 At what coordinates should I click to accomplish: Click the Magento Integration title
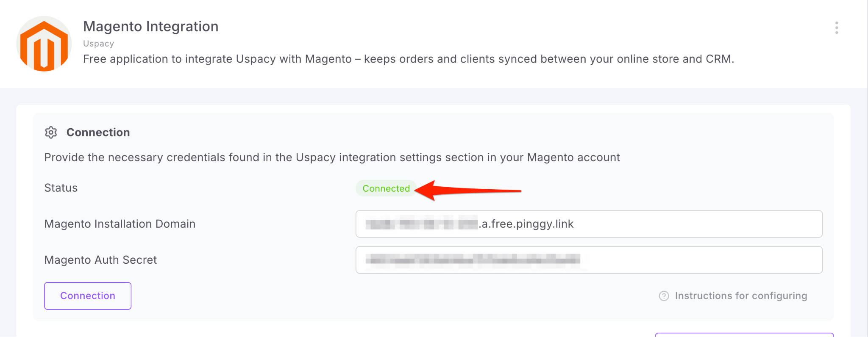coord(150,26)
